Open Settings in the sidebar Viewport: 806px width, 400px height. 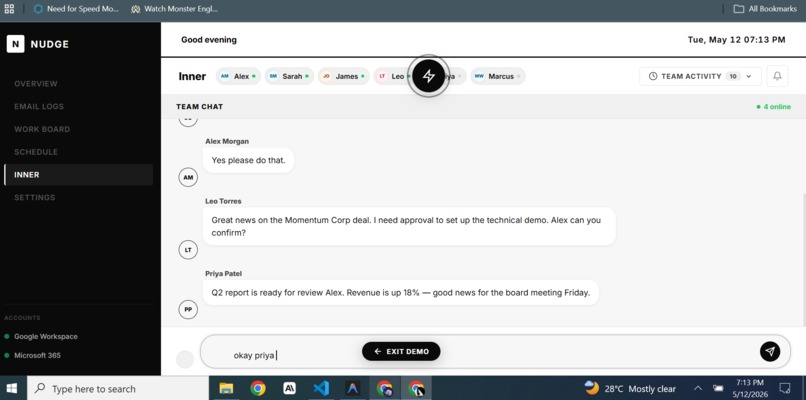pyautogui.click(x=34, y=197)
